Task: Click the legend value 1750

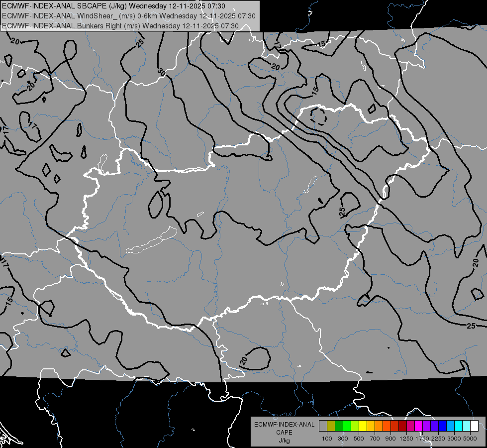Action: pos(422,439)
